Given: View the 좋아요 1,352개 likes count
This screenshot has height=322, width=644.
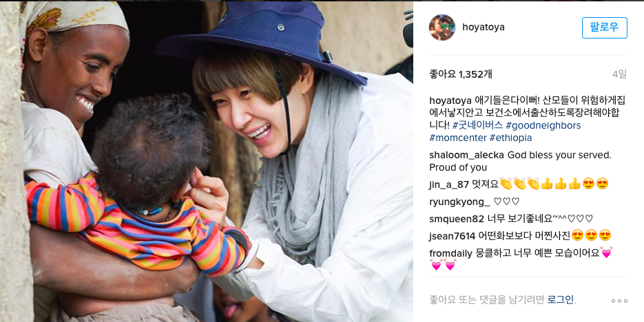Looking at the screenshot, I should (461, 74).
